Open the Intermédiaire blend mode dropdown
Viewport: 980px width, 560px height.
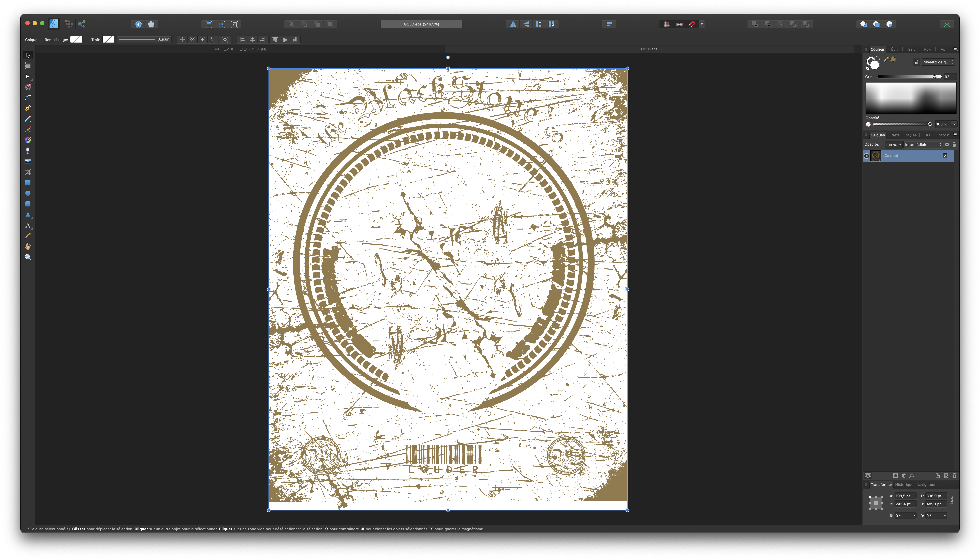point(923,145)
